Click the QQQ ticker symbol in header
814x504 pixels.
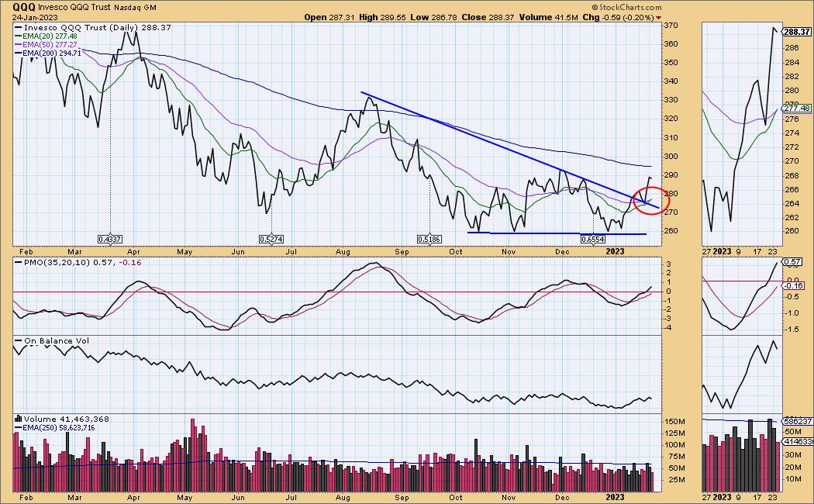23,7
